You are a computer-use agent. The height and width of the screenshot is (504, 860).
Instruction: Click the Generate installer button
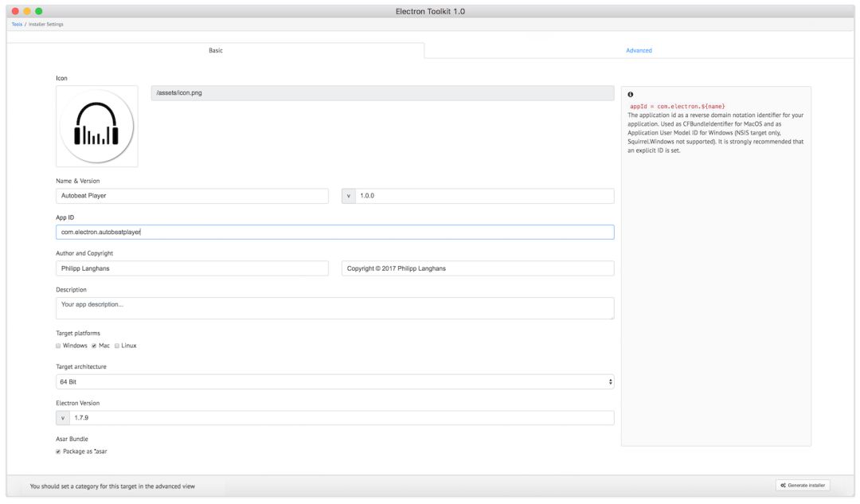point(803,486)
